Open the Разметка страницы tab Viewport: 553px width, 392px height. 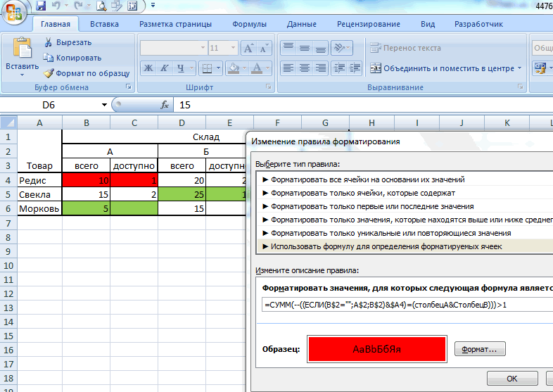tap(175, 24)
